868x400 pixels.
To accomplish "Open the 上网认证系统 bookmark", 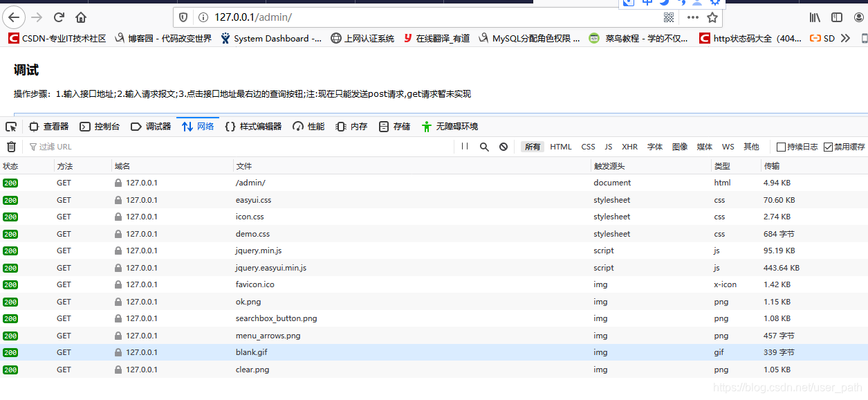I will 362,39.
